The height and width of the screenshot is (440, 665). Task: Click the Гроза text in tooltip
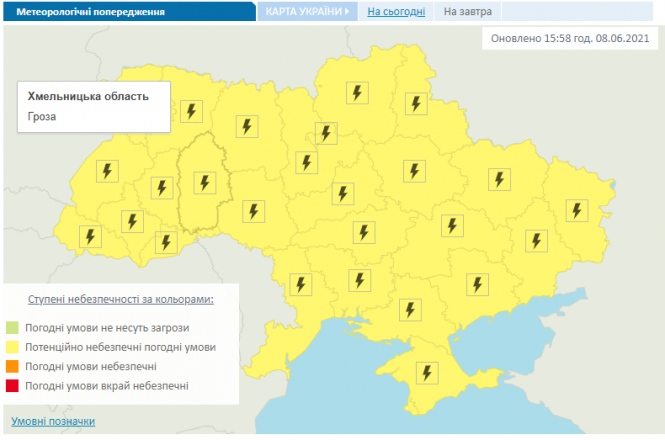coord(42,117)
